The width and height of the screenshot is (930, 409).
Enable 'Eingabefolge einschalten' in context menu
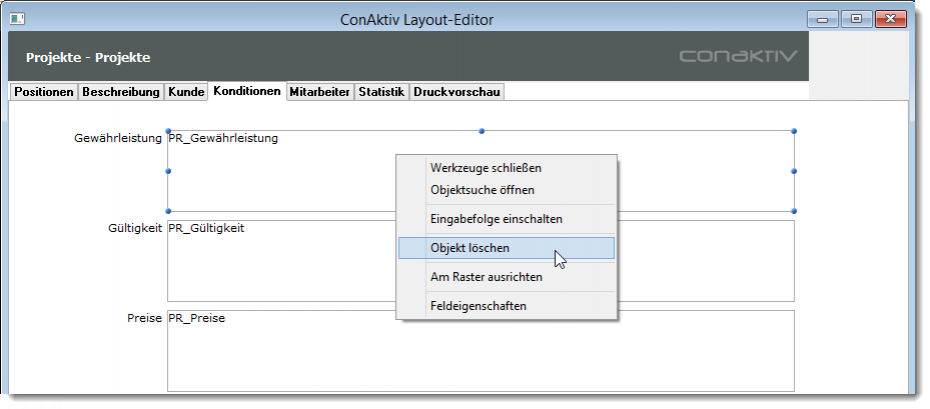496,219
